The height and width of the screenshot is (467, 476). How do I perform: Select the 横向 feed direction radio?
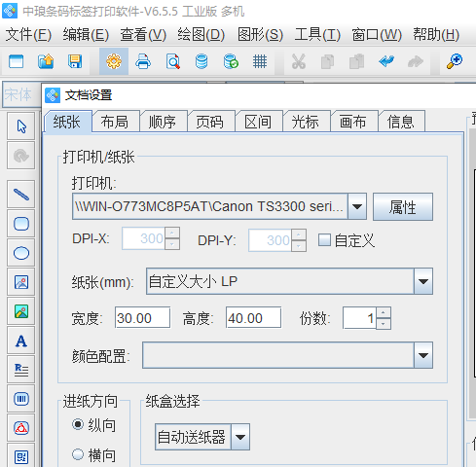(x=78, y=454)
